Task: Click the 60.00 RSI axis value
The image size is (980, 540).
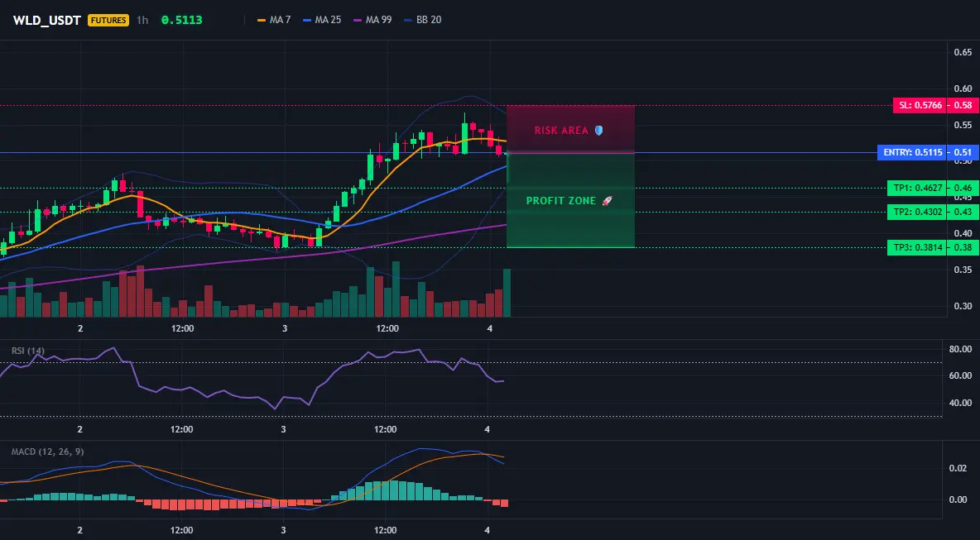Action: 960,375
